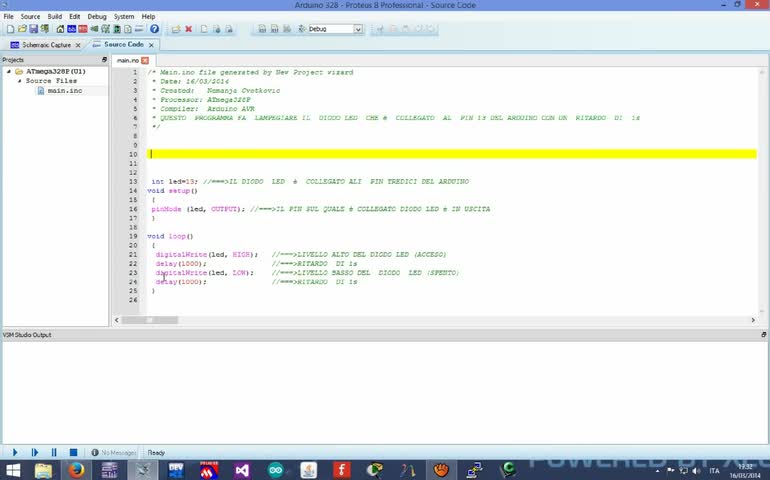Open Visual Studio from the taskbar

tap(242, 470)
